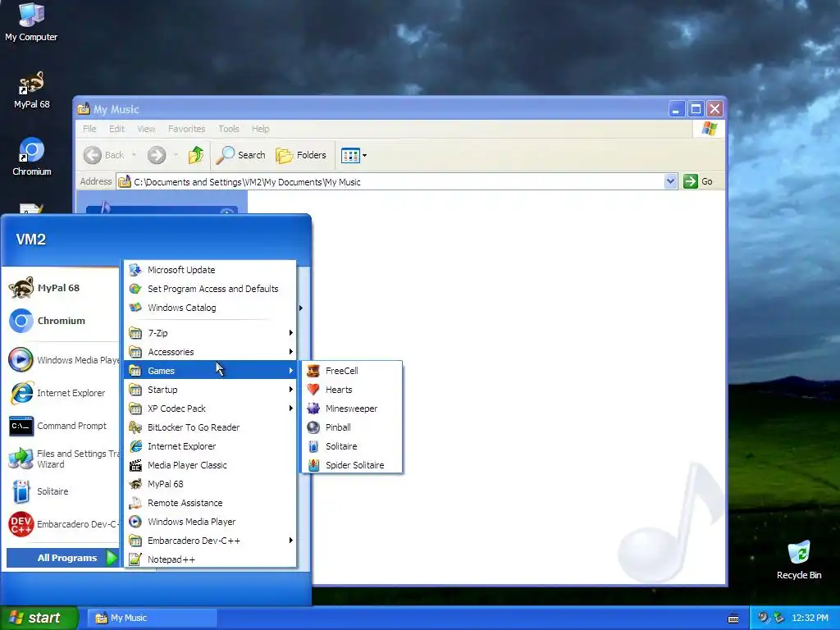This screenshot has width=840, height=630.
Task: Click the All Programs button
Action: (62, 558)
